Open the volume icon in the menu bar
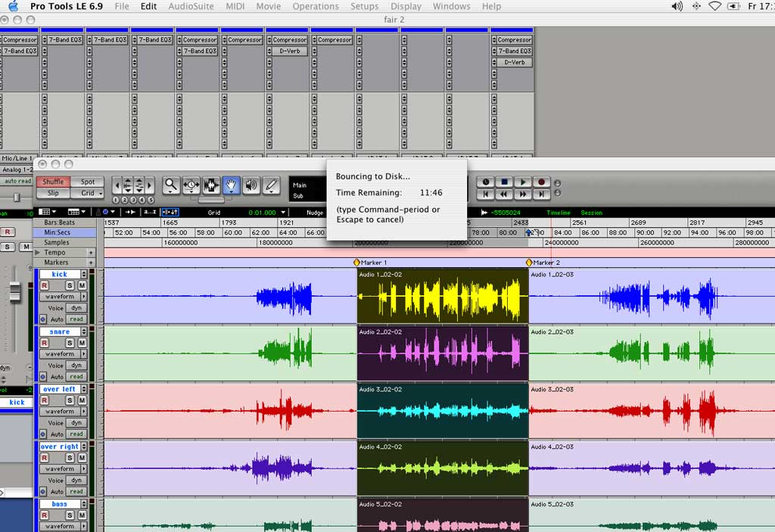 [x=677, y=6]
